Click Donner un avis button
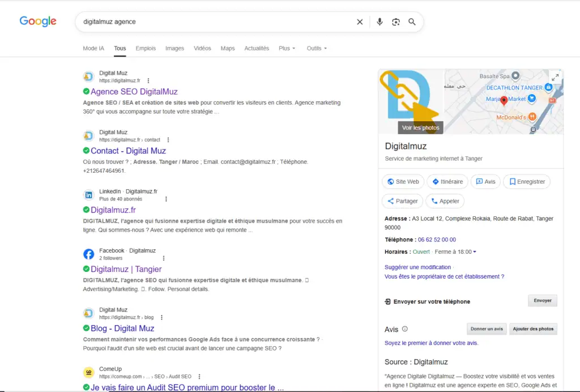 pos(487,329)
